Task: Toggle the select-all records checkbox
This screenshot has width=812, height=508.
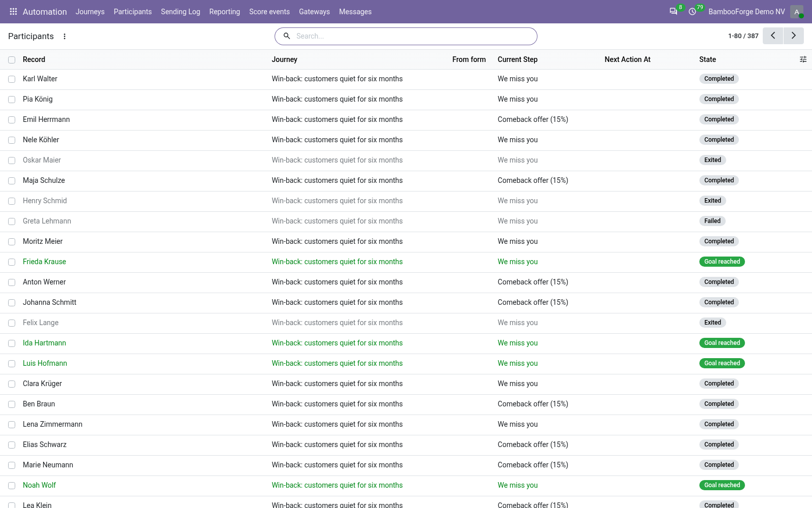Action: click(x=12, y=60)
